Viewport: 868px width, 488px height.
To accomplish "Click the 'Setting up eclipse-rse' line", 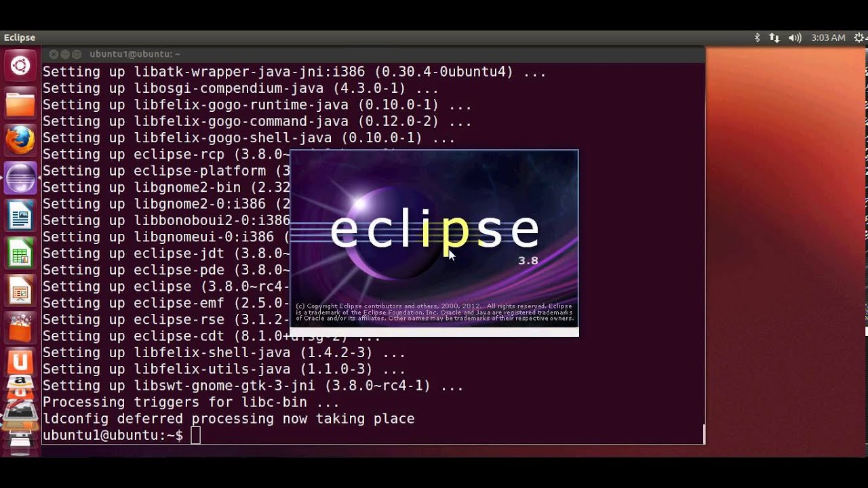I will coord(166,319).
